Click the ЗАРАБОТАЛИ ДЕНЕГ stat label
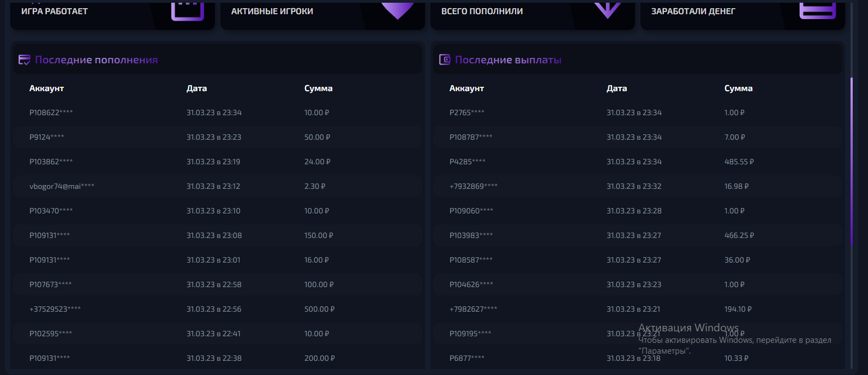The image size is (868, 375). tap(693, 11)
